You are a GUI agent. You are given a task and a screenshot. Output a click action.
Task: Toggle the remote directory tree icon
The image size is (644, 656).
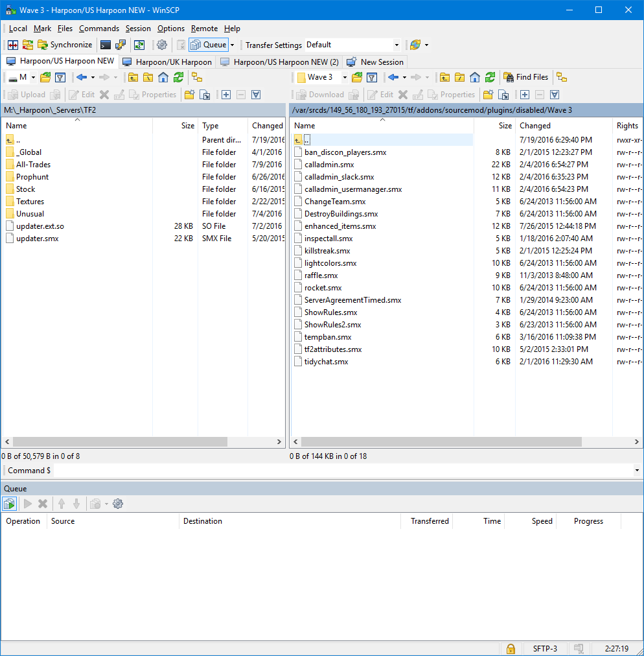tap(562, 77)
